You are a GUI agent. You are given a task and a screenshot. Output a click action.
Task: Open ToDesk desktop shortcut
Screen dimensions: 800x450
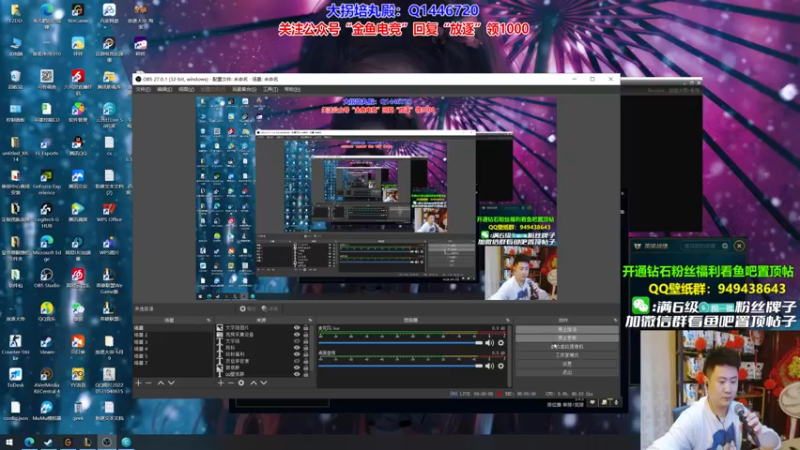click(15, 378)
